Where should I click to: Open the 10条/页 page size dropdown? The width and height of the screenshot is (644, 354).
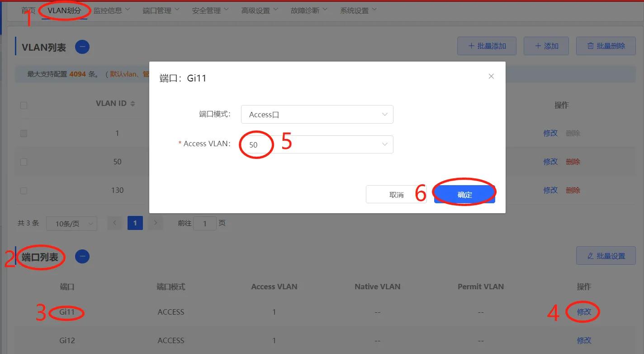[71, 223]
